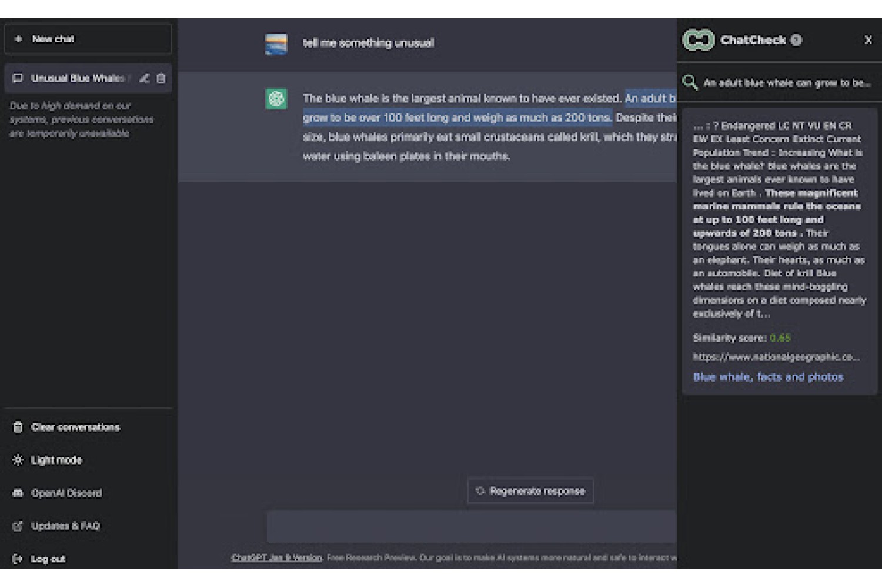Rename chat with the pencil edit icon
The height and width of the screenshot is (588, 882).
(144, 78)
